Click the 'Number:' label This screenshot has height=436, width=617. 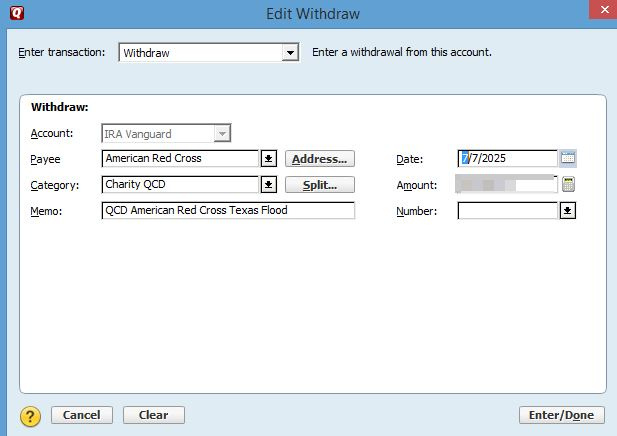click(417, 211)
